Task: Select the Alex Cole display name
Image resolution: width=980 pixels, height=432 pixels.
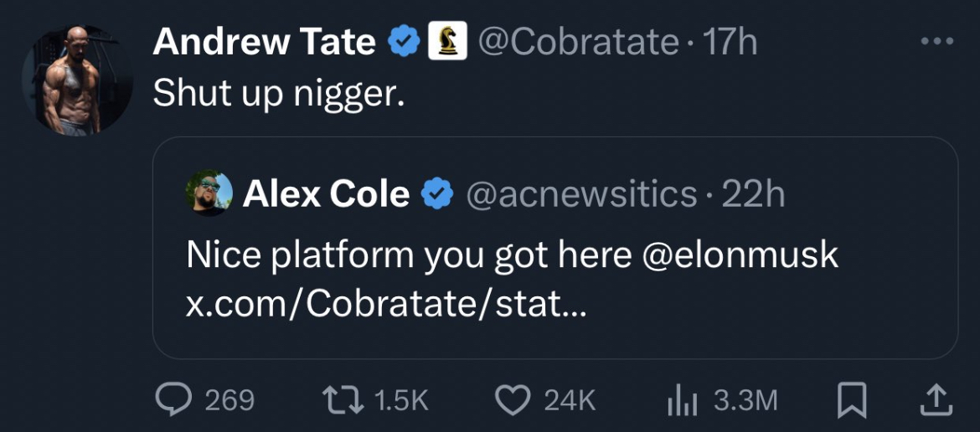Action: click(x=326, y=194)
